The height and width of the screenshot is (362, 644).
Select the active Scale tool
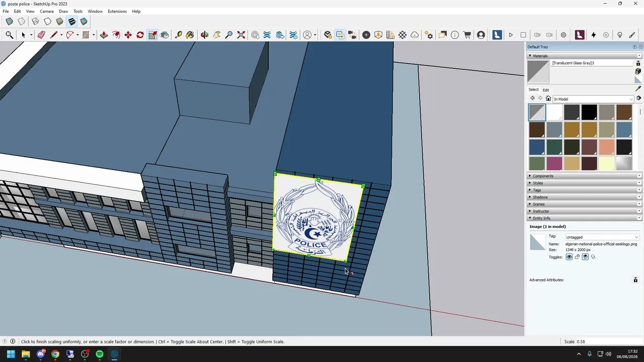(x=152, y=35)
